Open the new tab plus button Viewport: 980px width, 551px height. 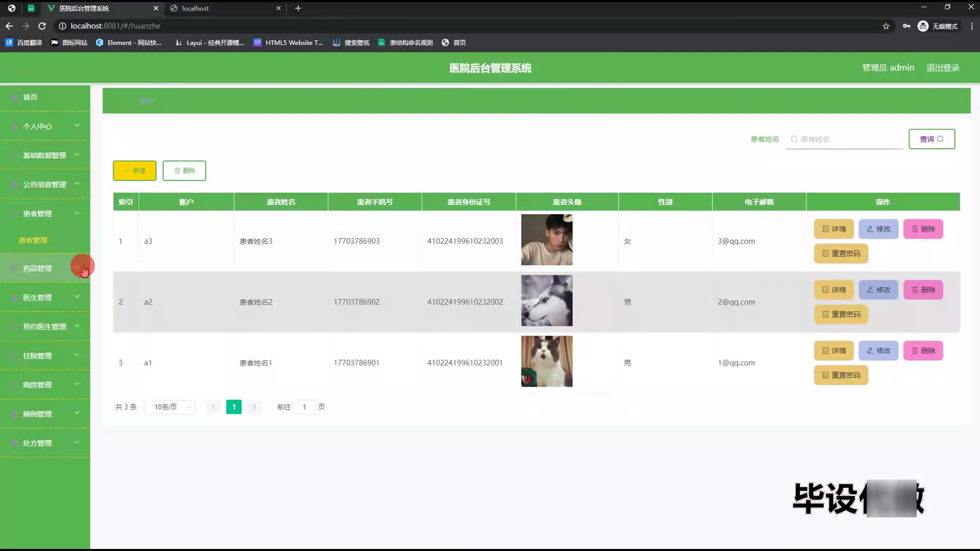298,8
